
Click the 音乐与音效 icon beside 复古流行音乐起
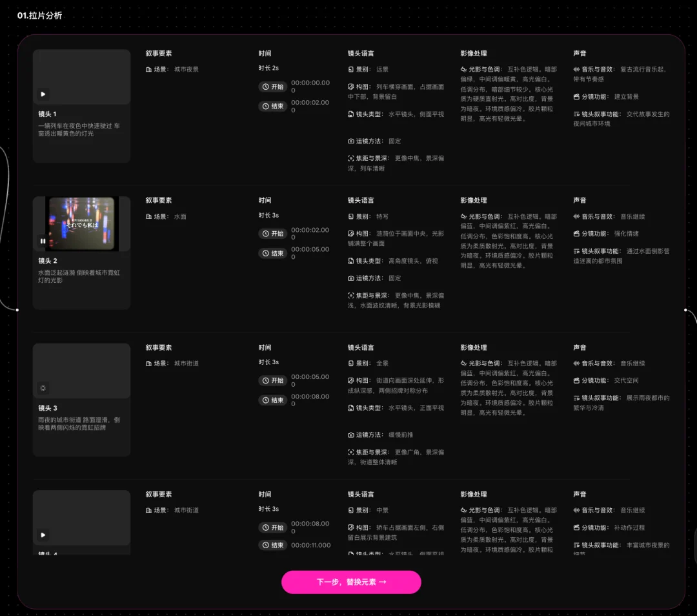pyautogui.click(x=576, y=69)
